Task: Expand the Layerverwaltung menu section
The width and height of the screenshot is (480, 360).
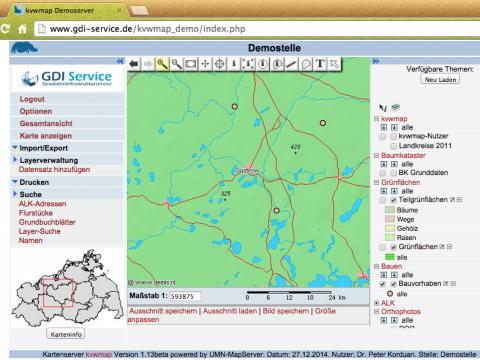Action: click(49, 160)
